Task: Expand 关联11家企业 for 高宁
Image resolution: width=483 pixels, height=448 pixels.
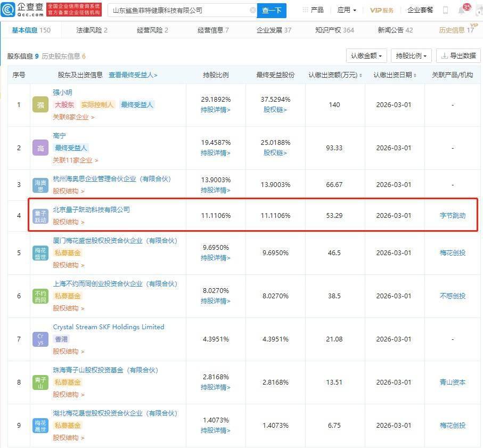Action: [x=76, y=160]
